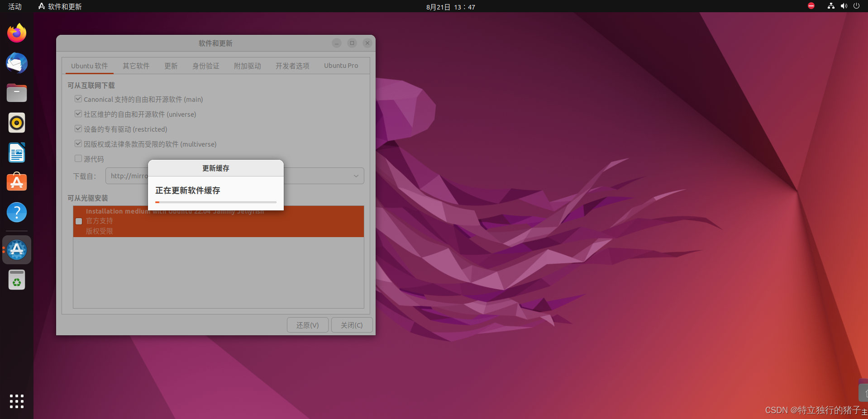Open the Files manager in the dock
868x419 pixels.
17,93
